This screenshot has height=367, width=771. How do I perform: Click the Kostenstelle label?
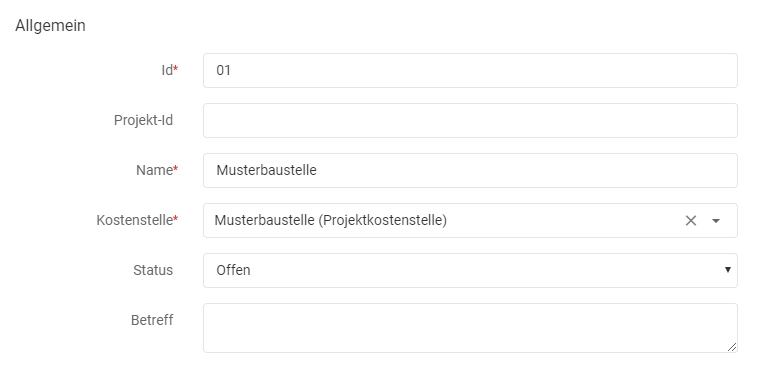pyautogui.click(x=134, y=220)
